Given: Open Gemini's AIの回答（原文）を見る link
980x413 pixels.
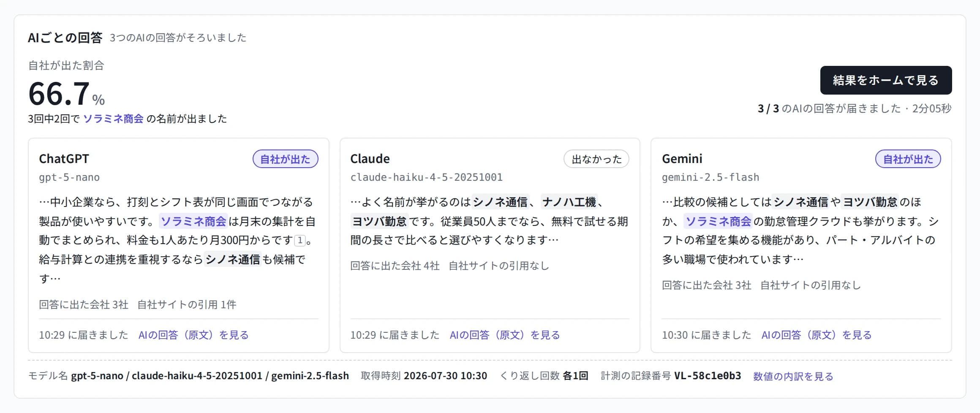Looking at the screenshot, I should pos(817,335).
